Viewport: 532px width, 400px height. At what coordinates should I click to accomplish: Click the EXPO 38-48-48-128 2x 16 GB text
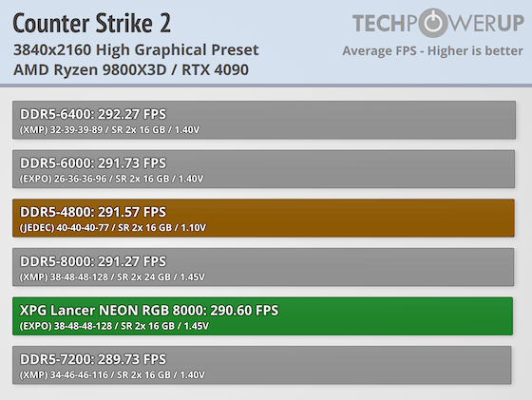(114, 326)
